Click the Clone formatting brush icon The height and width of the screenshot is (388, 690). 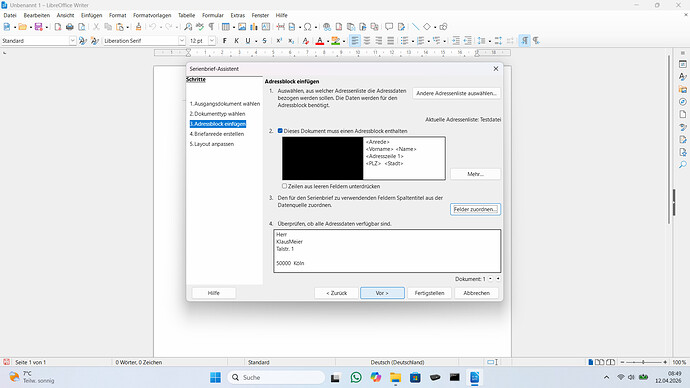(x=139, y=27)
